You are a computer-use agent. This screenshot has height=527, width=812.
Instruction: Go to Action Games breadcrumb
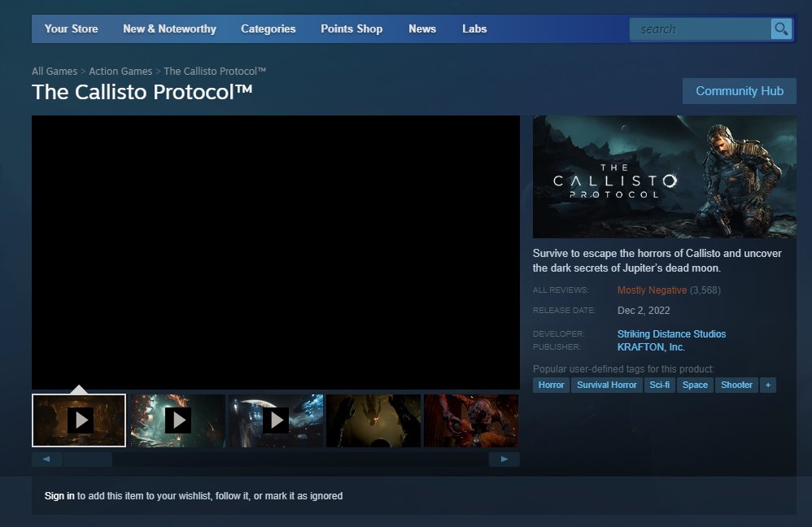click(x=120, y=72)
